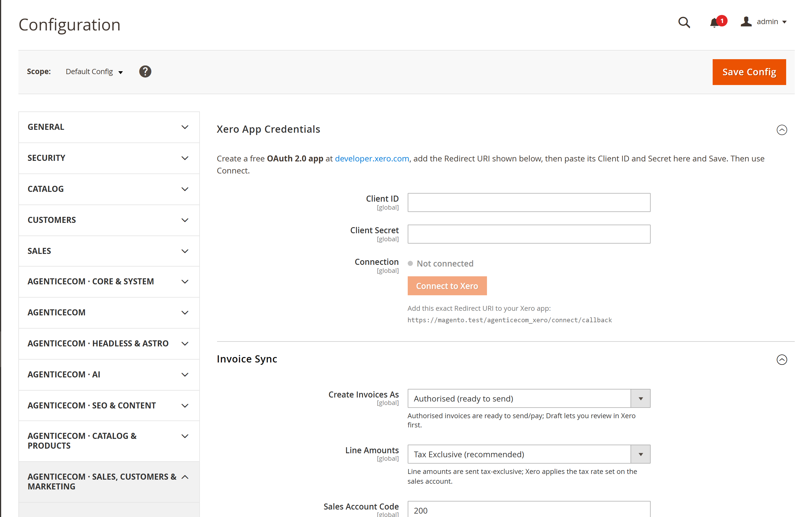This screenshot has height=517, width=812.
Task: Open the Default Config scope switcher
Action: [94, 72]
